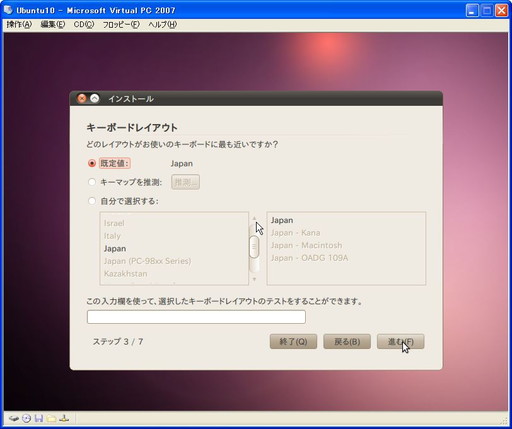Screen dimensions: 512x429
Task: Minimize the Virtual PC window
Action: (x=472, y=10)
